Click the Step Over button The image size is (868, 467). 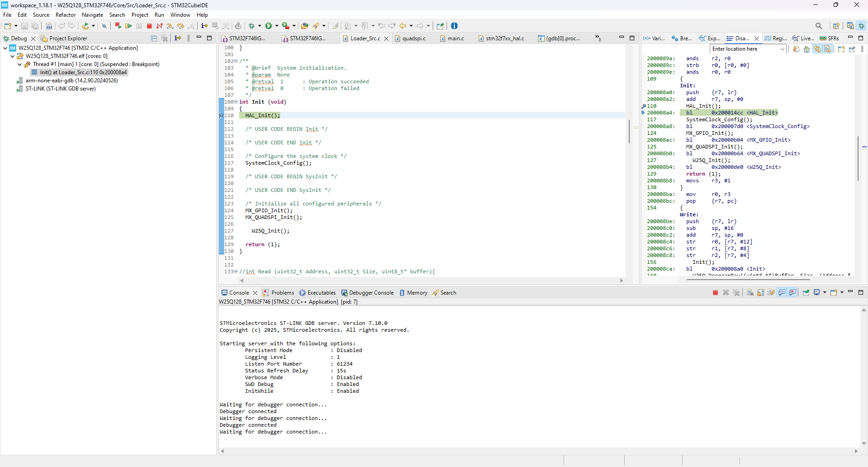pos(180,26)
